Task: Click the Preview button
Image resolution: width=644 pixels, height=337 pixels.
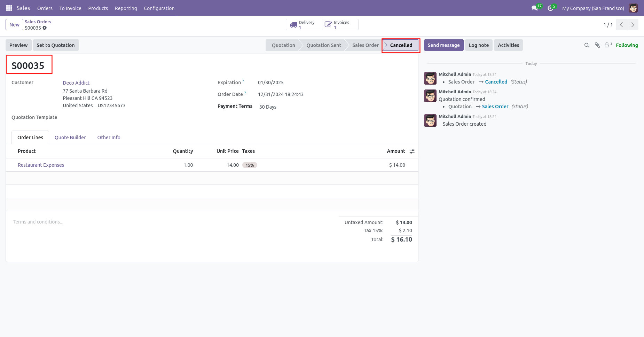Action: click(18, 45)
